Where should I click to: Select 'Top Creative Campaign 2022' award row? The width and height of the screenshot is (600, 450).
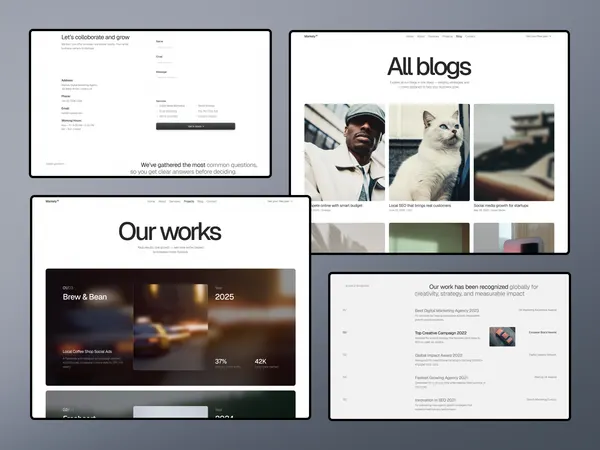tap(450, 336)
